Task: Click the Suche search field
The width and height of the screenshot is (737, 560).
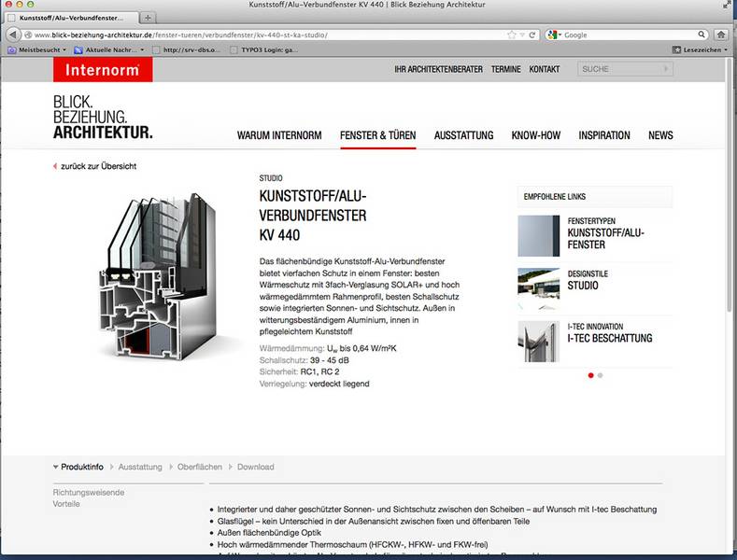Action: coord(625,69)
